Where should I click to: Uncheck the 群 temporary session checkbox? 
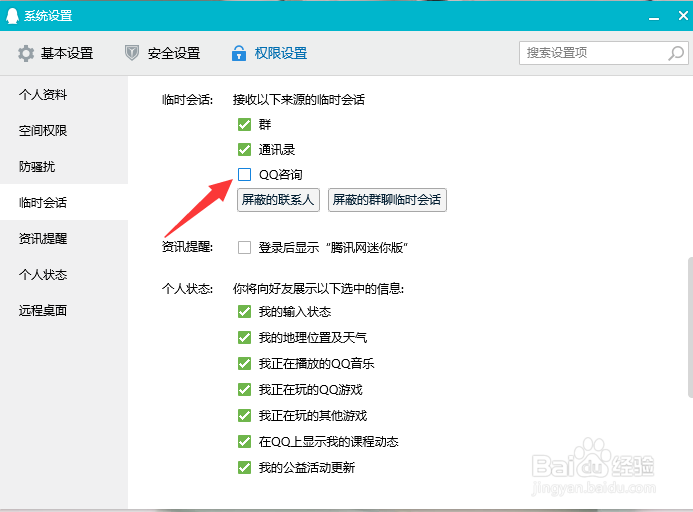244,125
